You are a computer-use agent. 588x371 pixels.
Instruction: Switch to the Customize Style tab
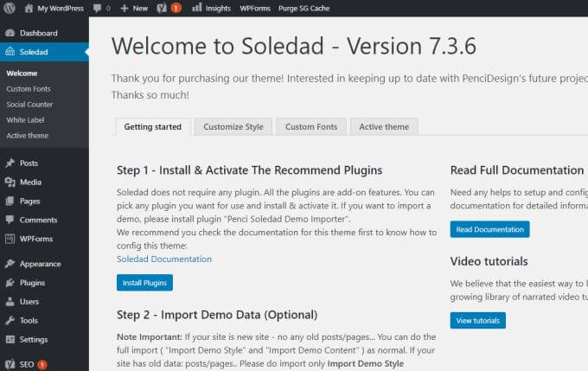pos(233,127)
